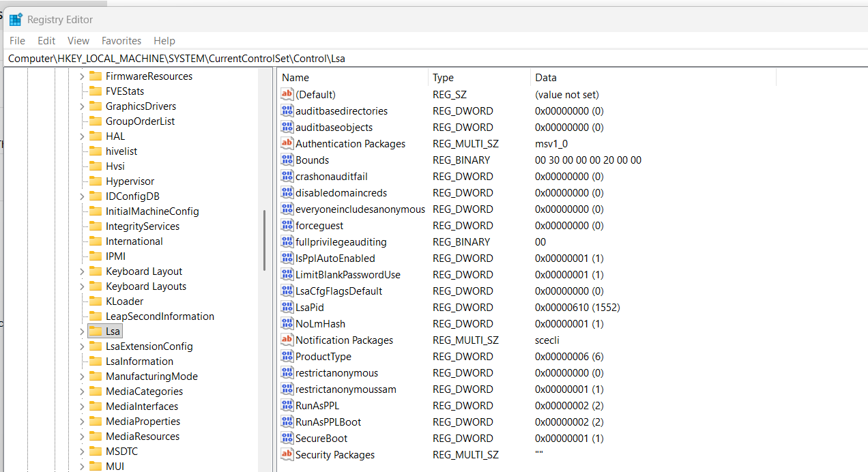Select the everyoneincludesanonymous value name
868x472 pixels.
(360, 209)
